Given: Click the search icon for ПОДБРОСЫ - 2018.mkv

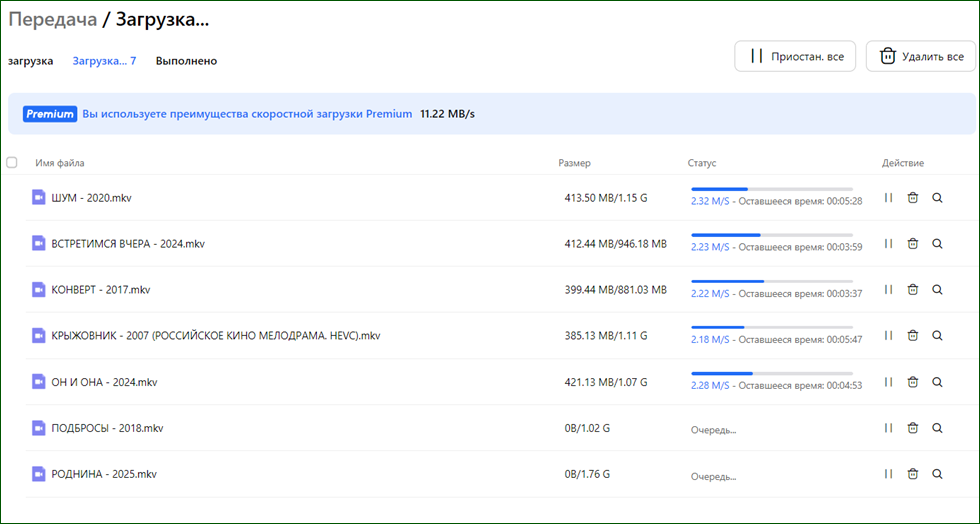Looking at the screenshot, I should 937,428.
